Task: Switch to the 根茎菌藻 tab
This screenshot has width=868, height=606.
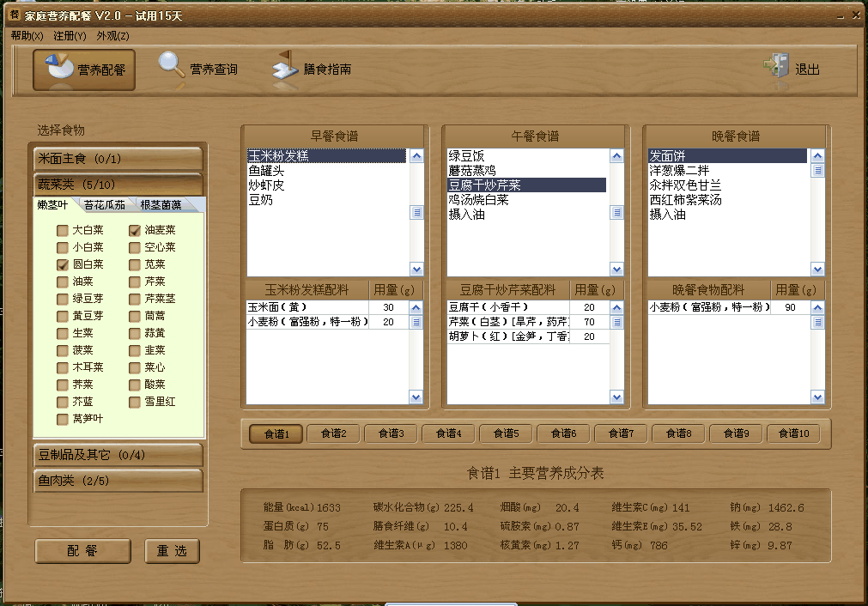Action: point(161,205)
